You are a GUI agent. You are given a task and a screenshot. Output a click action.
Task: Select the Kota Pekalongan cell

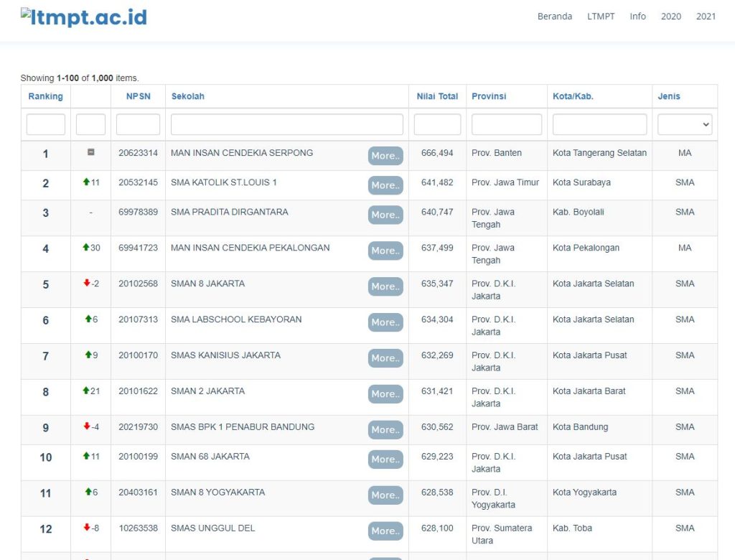click(586, 248)
